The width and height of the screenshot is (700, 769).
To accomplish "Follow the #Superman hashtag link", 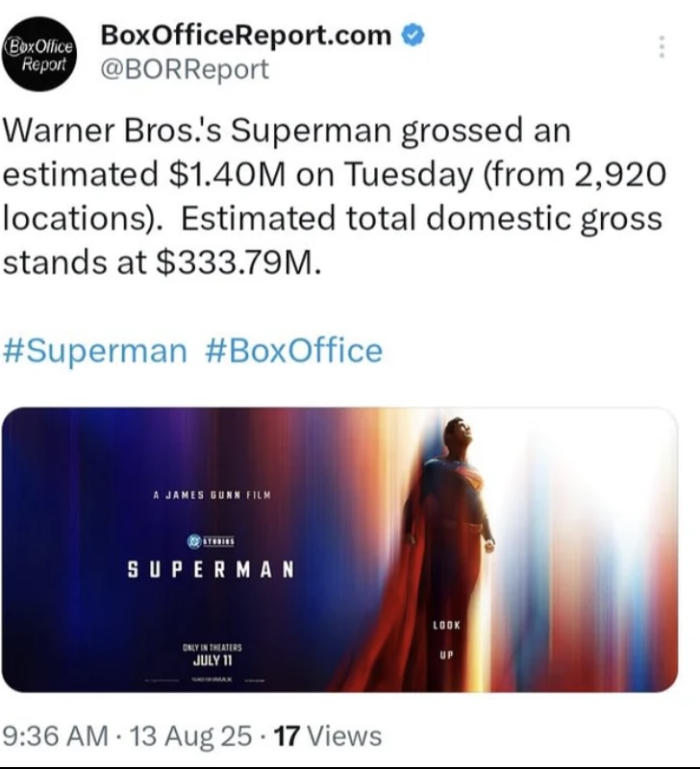I will pos(94,351).
